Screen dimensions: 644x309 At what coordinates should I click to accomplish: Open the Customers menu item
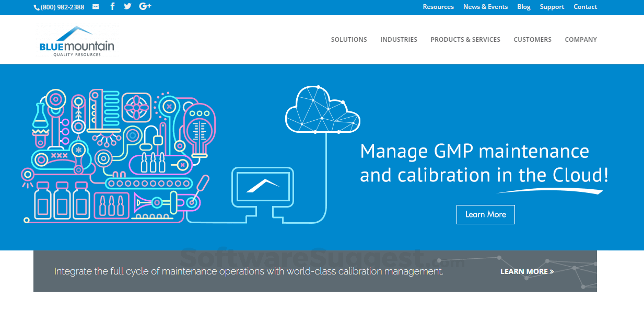pyautogui.click(x=532, y=40)
